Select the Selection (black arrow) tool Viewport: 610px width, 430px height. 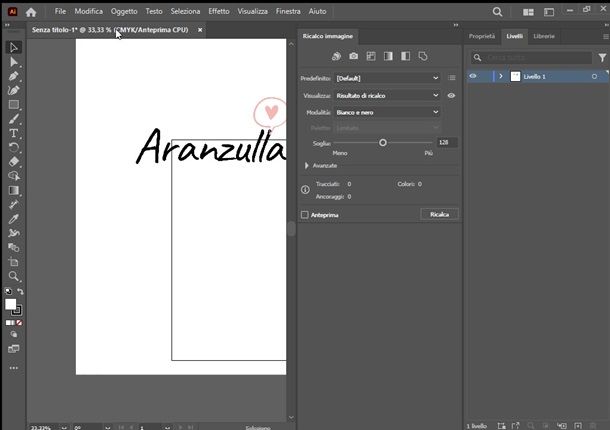tap(14, 47)
